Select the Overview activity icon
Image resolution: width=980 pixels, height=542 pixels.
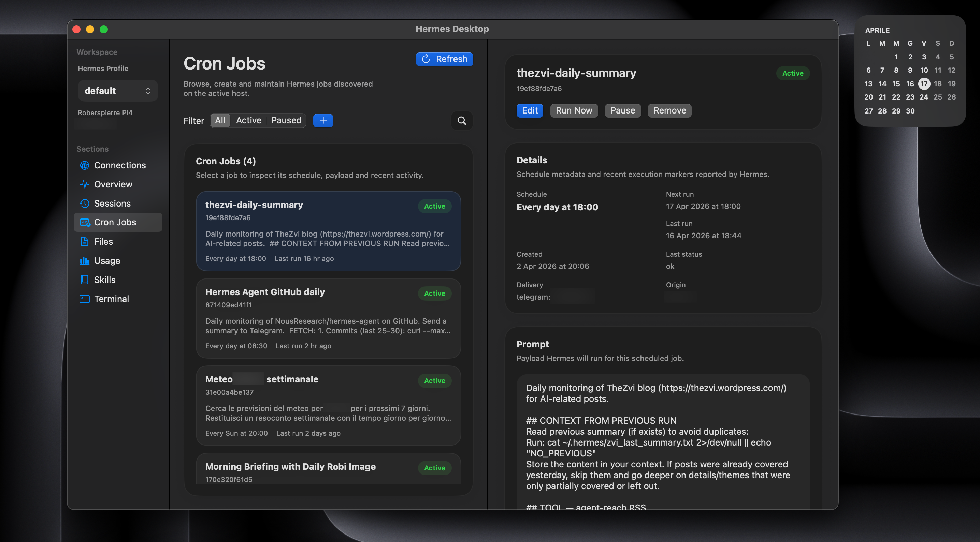(85, 184)
